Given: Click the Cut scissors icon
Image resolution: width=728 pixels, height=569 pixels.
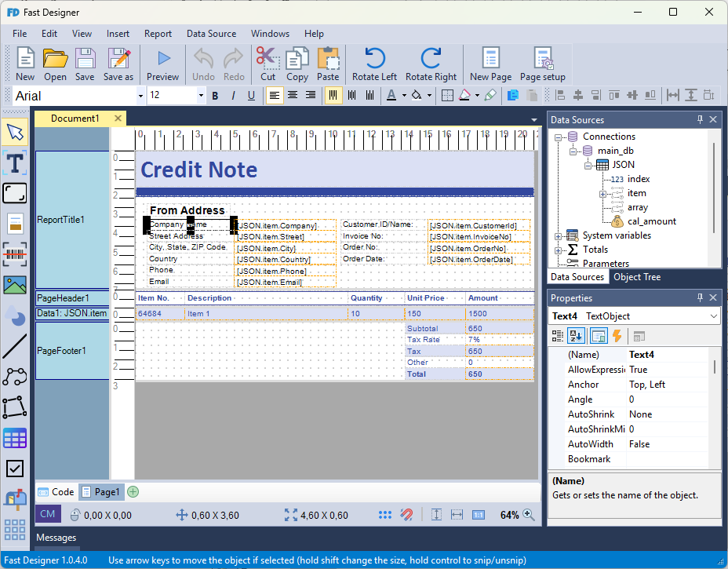Looking at the screenshot, I should 268,64.
